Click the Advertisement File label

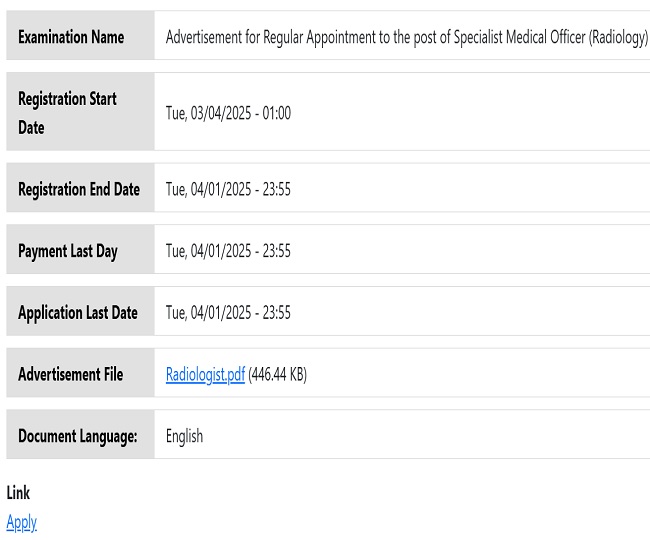point(71,375)
